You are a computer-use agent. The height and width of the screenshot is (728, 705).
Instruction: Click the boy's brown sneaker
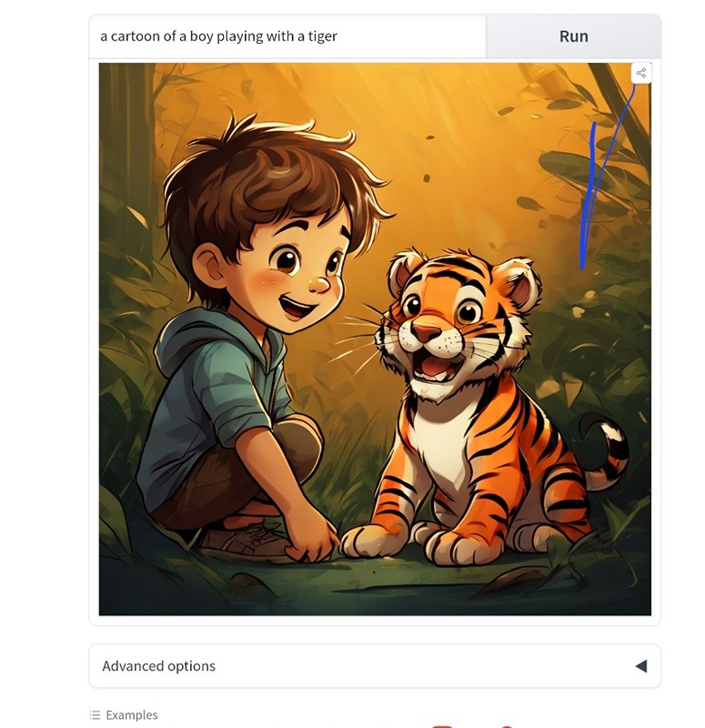coord(241,541)
